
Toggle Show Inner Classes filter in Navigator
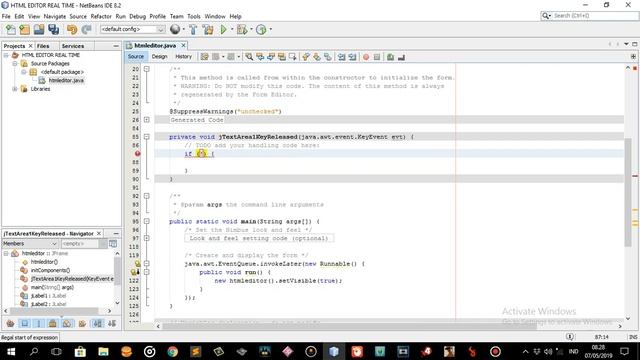[67, 324]
